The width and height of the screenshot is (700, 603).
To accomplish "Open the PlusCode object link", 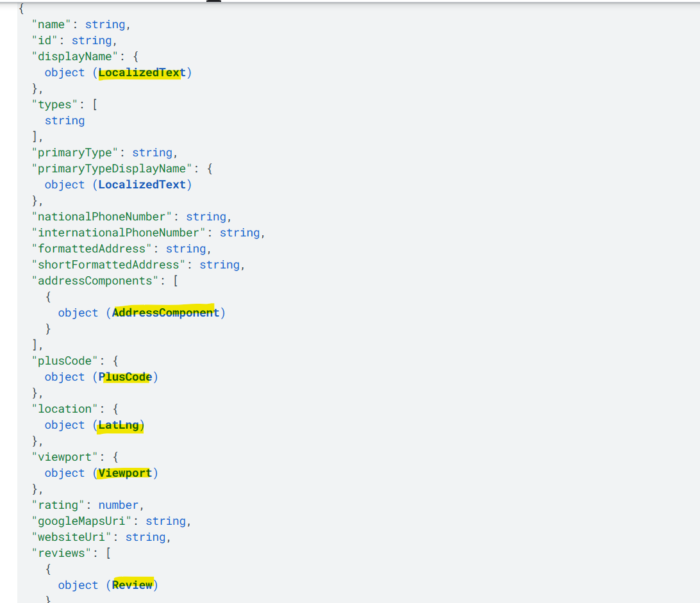I will pyautogui.click(x=125, y=377).
